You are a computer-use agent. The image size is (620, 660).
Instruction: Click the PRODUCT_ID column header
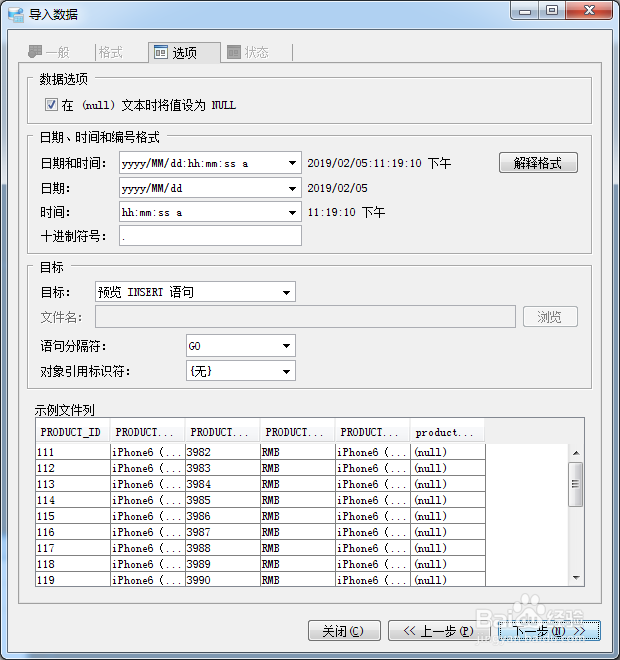[x=73, y=432]
